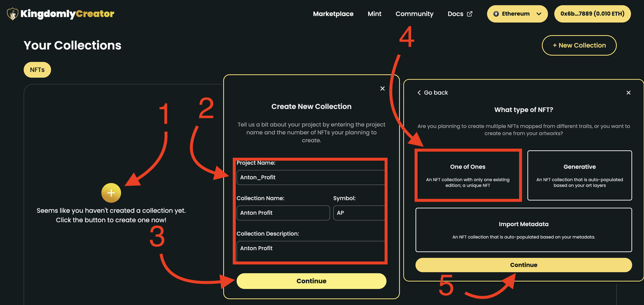
Task: Click the + New Collection button
Action: point(579,45)
